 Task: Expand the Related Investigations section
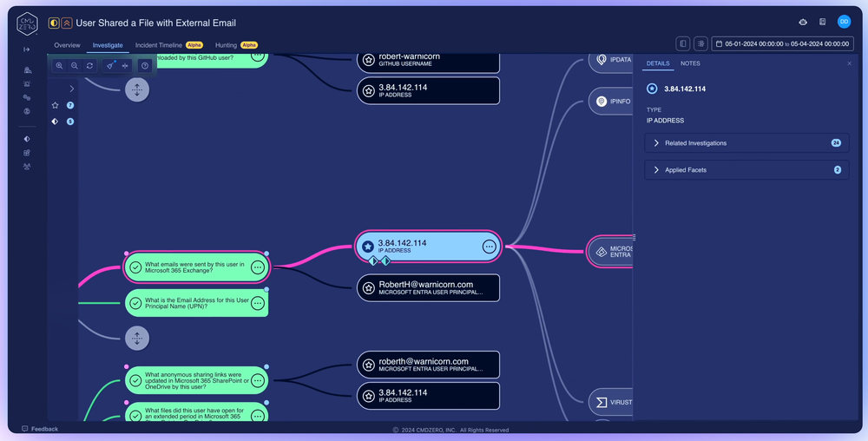tap(746, 142)
